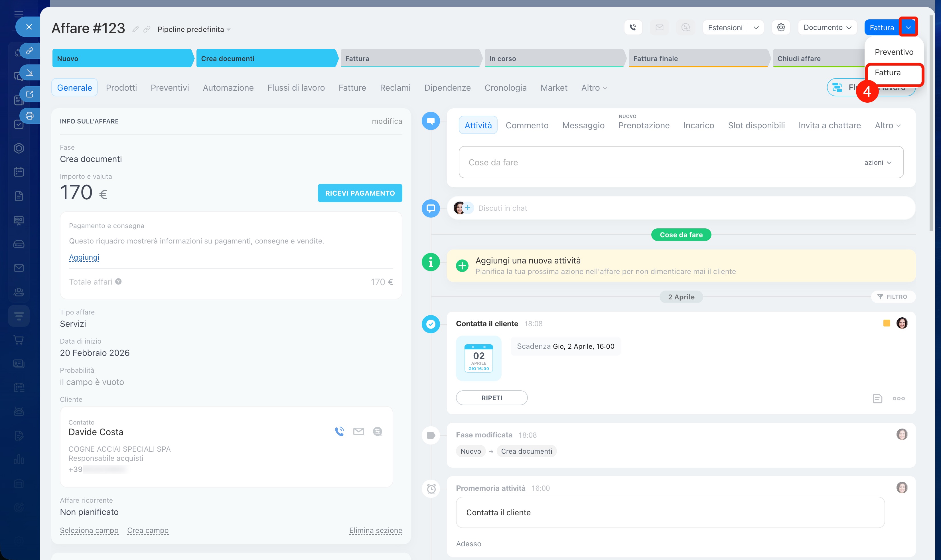
Task: Click the phone call icon in header
Action: [x=633, y=27]
